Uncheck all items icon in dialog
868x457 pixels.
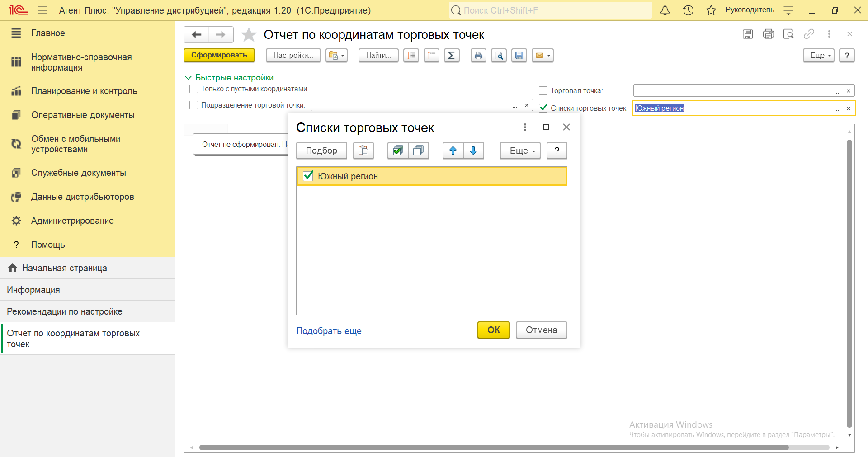pos(419,151)
